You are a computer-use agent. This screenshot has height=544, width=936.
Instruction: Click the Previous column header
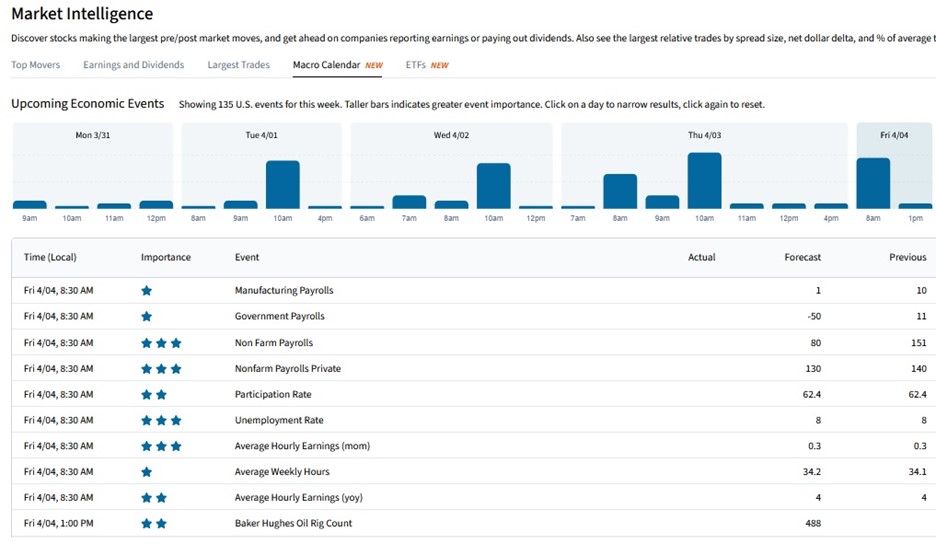click(x=907, y=257)
